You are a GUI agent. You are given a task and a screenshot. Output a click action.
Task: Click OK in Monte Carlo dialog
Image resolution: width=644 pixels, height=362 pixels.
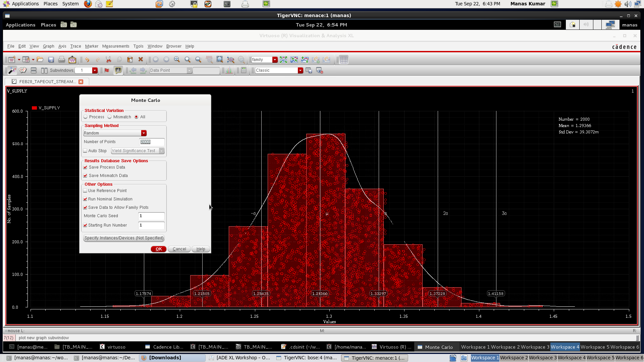point(159,249)
